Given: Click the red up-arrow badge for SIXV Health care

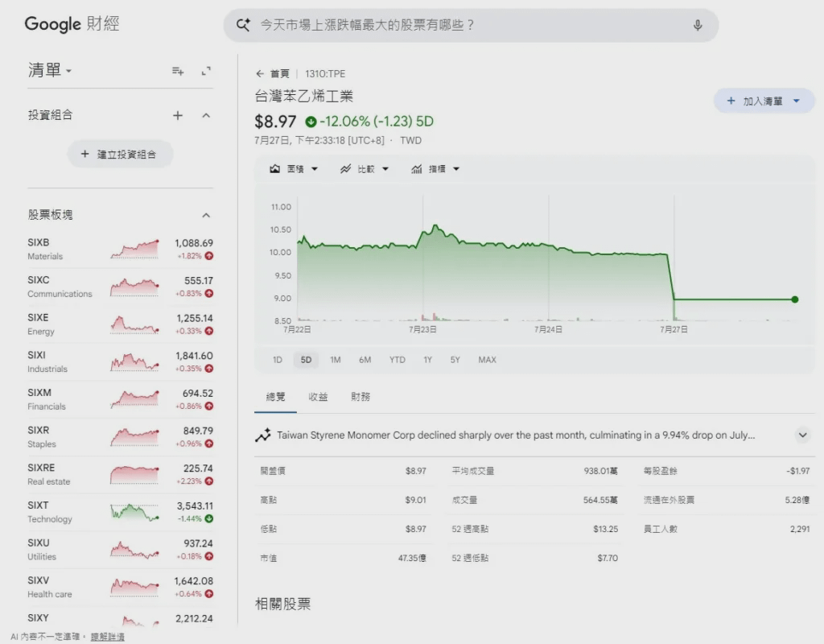Looking at the screenshot, I should click(x=209, y=594).
